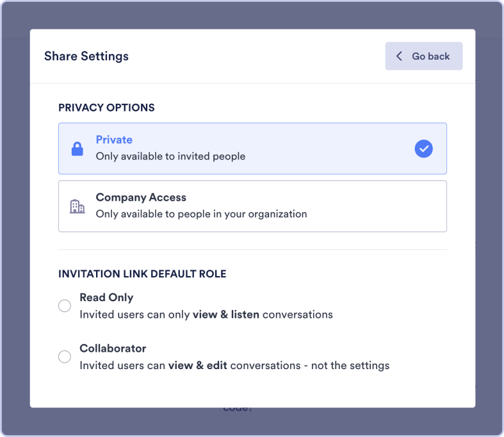
Task: Click the blue checkmark on Private option
Action: 423,149
